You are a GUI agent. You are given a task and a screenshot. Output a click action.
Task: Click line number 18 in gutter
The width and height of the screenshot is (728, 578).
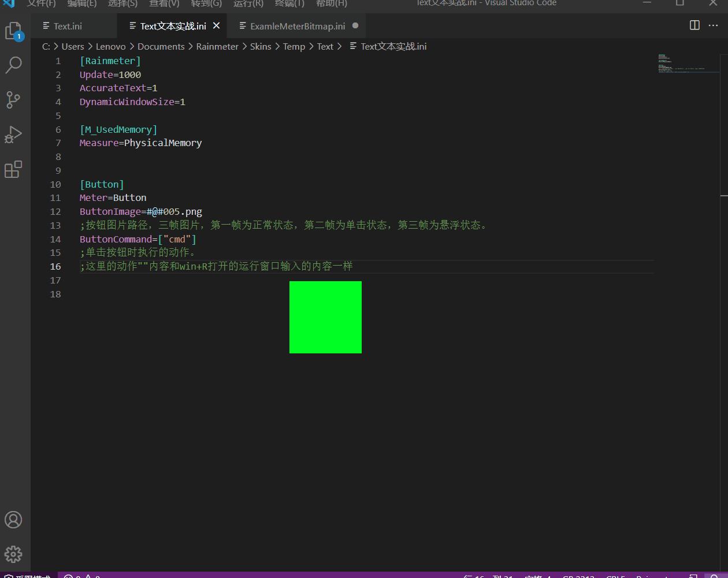[55, 294]
